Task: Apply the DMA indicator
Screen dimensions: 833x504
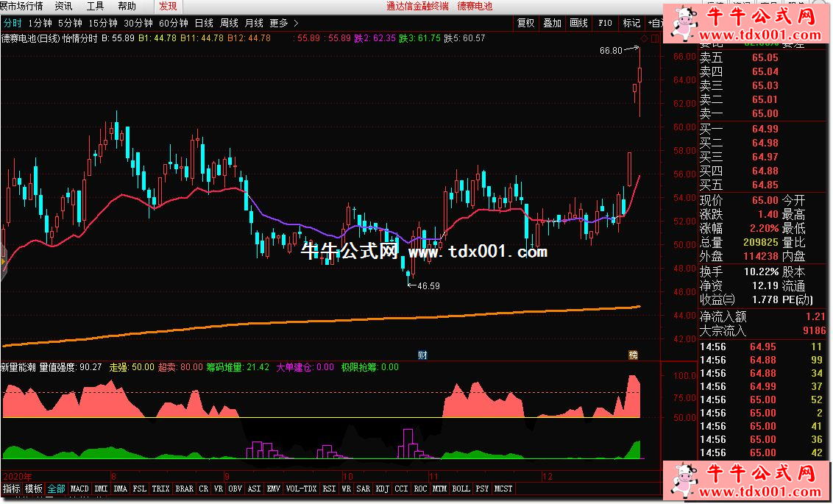Action: (121, 489)
